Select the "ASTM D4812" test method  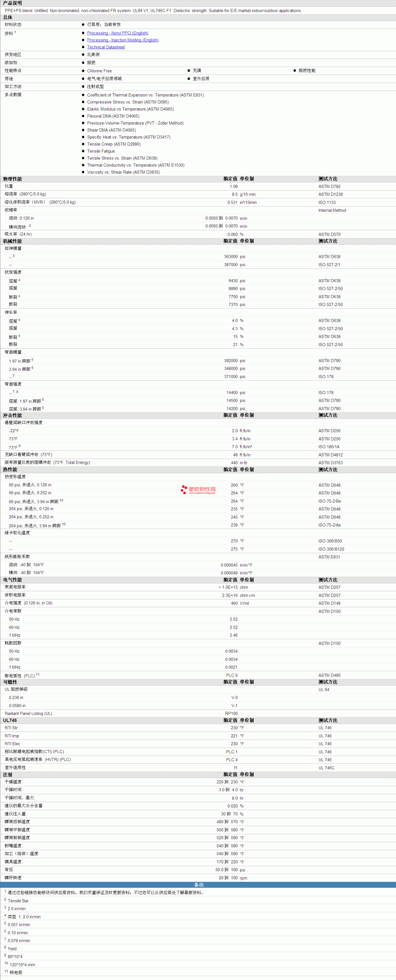coord(331,455)
